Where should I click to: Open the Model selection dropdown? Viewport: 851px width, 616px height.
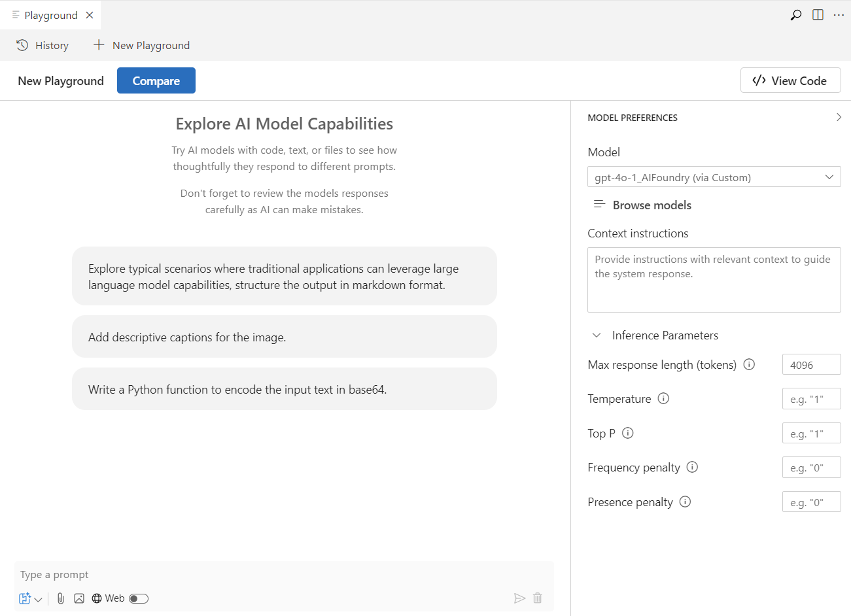tap(714, 177)
